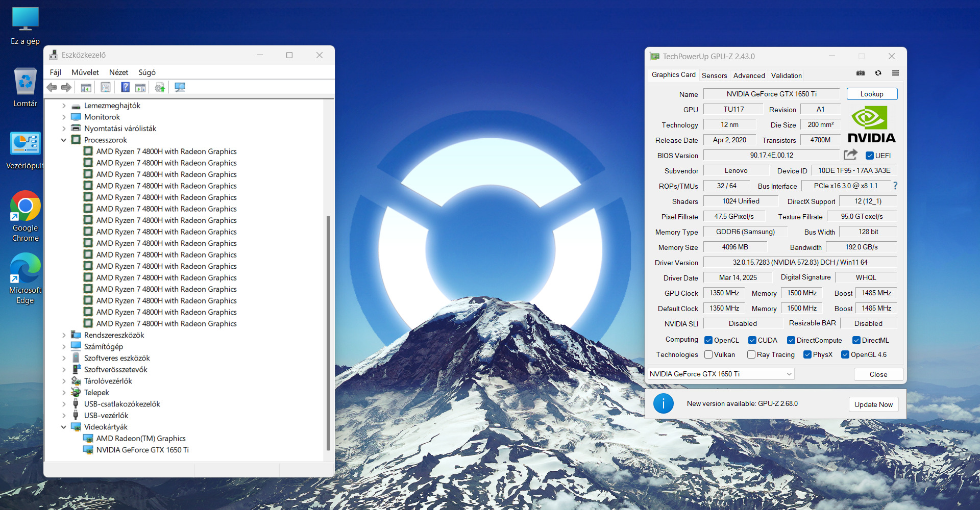
Task: Click the Telepek battery category icon
Action: click(76, 392)
